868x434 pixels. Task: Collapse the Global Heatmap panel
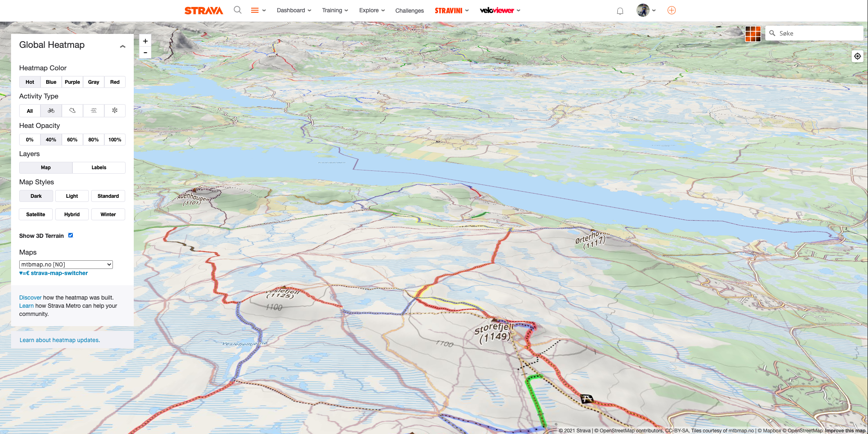coord(122,47)
